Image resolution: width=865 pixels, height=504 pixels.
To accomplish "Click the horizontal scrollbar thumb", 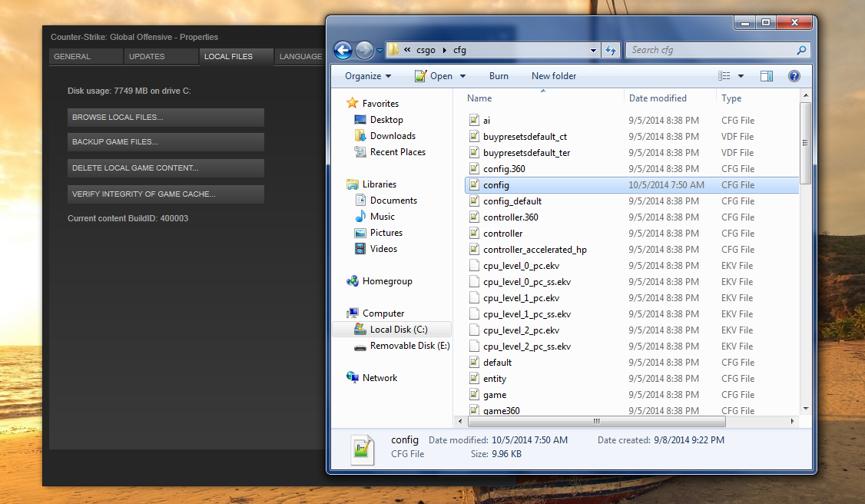I will tap(596, 421).
